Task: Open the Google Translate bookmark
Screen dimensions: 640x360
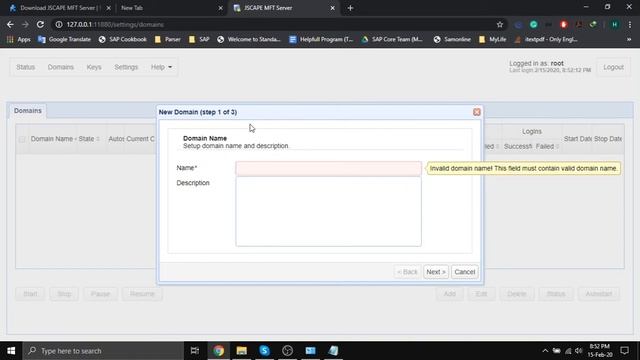Action: click(x=64, y=39)
